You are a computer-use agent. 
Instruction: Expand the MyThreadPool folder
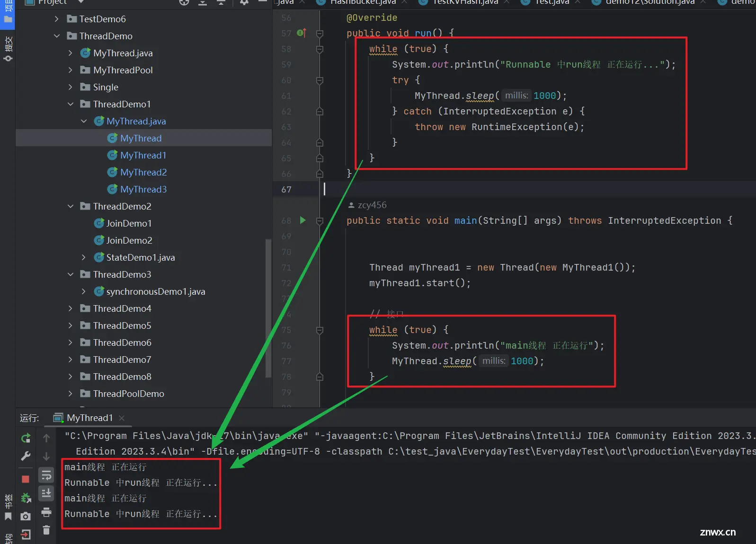[71, 70]
